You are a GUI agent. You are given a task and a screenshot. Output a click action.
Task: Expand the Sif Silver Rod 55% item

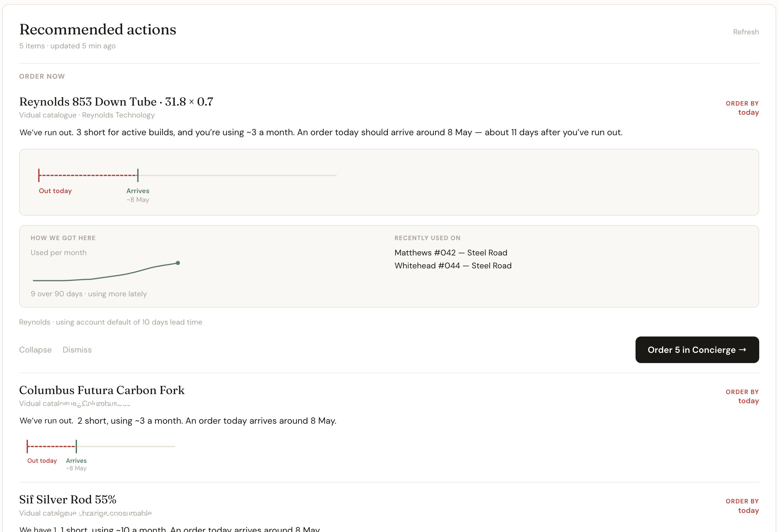pos(68,499)
